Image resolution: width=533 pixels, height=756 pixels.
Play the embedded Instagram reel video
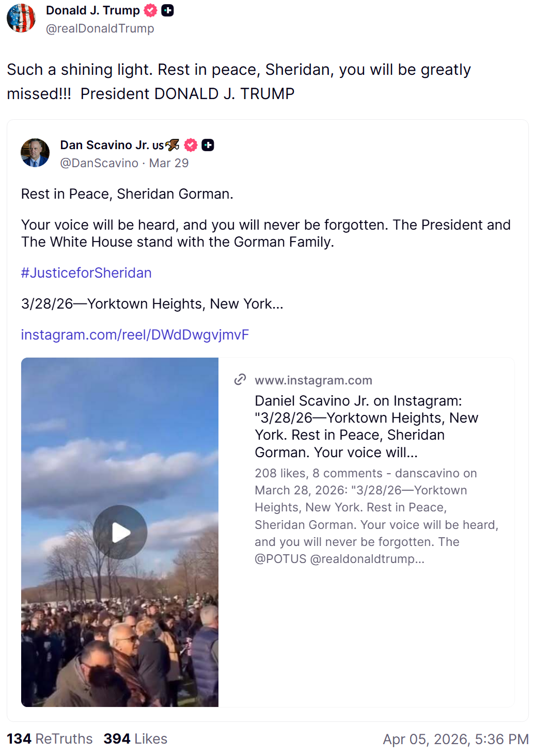(x=120, y=532)
